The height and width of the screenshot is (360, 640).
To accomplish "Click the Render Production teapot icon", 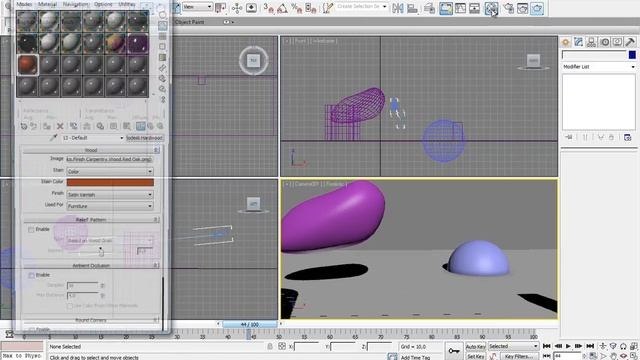I will pos(537,8).
